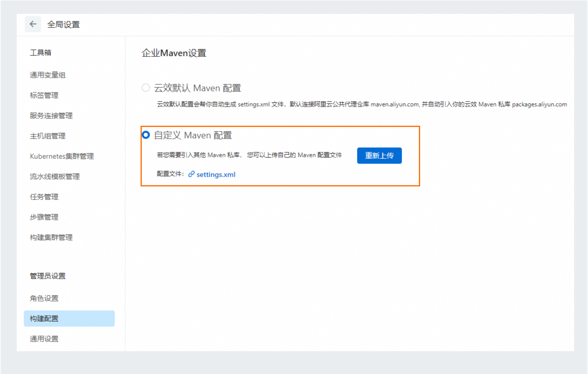The image size is (588, 374).
Task: Open 任务管理 in the sidebar
Action: pos(44,197)
